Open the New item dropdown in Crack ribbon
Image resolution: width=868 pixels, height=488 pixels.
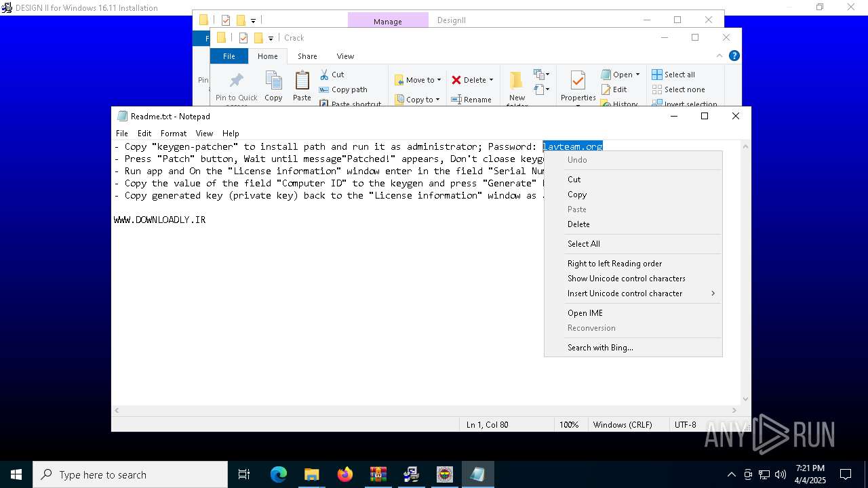(541, 75)
